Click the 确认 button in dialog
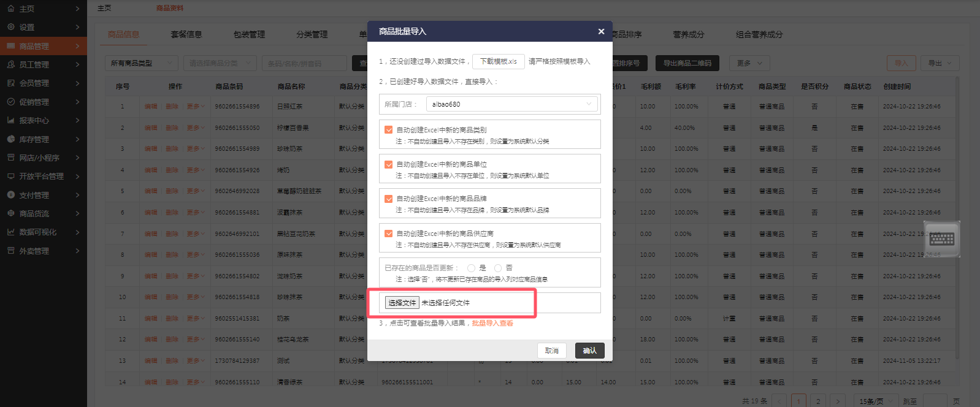The width and height of the screenshot is (980, 407). 589,351
